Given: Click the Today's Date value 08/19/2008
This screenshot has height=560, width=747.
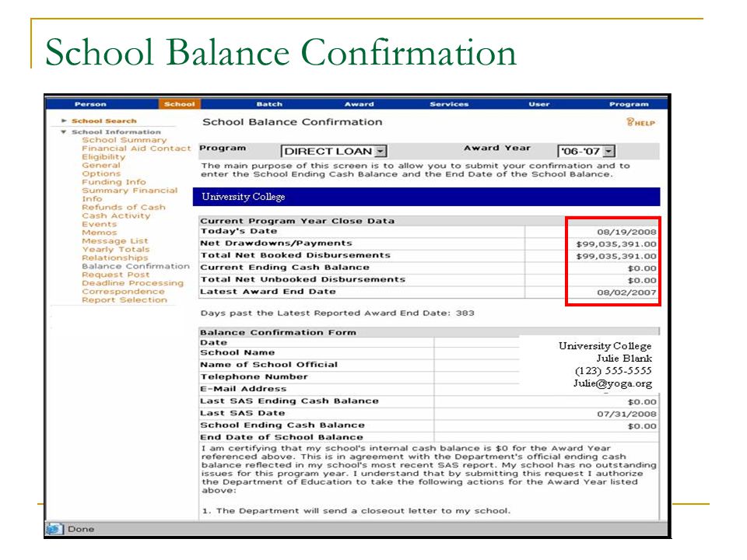Looking at the screenshot, I should click(x=626, y=232).
